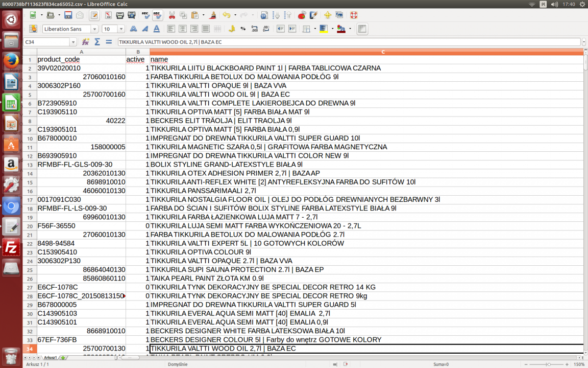Format cell as currency
Image resolution: width=588 pixels, height=368 pixels.
pyautogui.click(x=231, y=29)
